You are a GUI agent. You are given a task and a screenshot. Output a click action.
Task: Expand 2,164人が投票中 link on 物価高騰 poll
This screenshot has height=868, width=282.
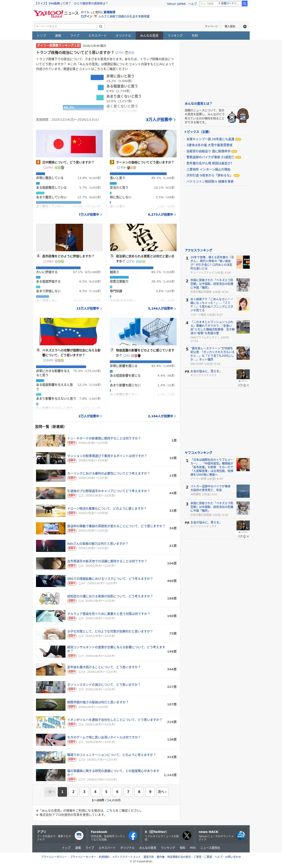[162, 416]
